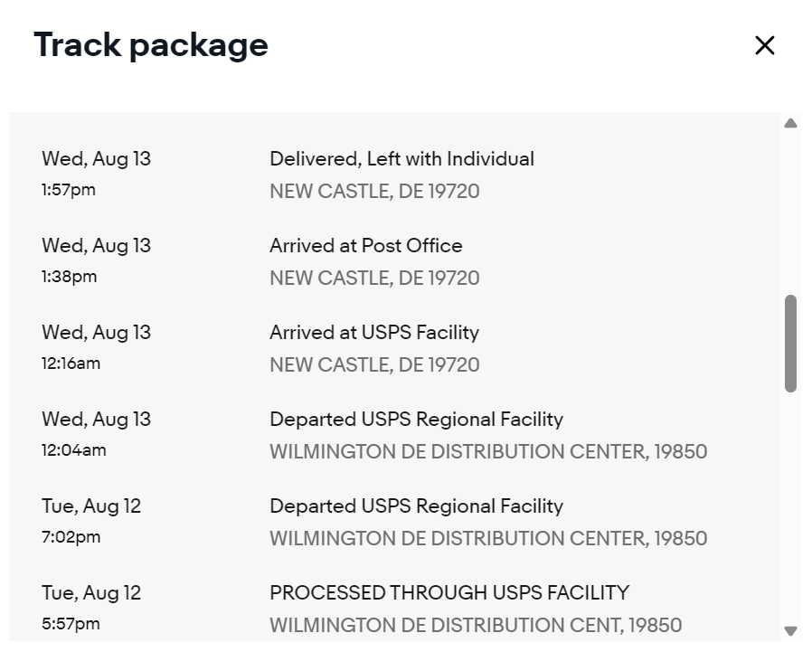Click the 7:02pm timestamp
The height and width of the screenshot is (652, 812).
click(71, 537)
